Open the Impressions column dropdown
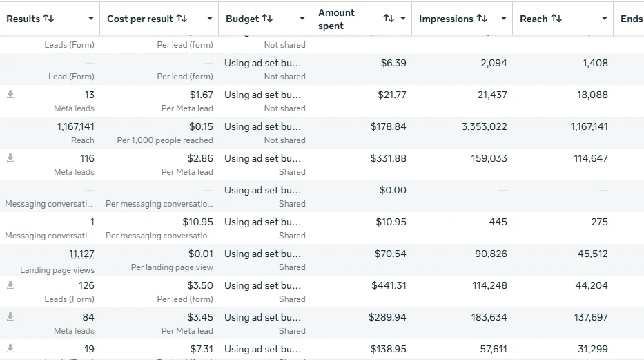This screenshot has height=360, width=644. point(504,19)
